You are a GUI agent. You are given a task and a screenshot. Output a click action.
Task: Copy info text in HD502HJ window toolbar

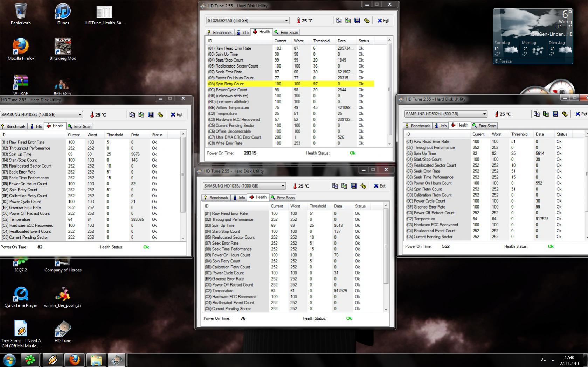click(537, 114)
